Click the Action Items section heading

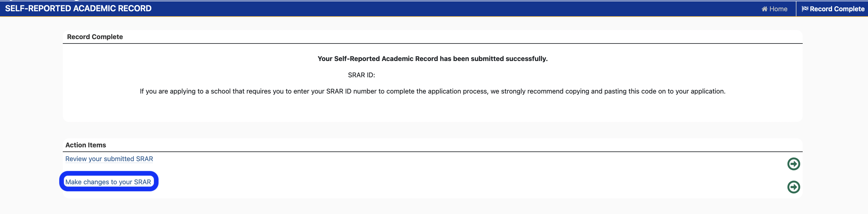(x=86, y=145)
